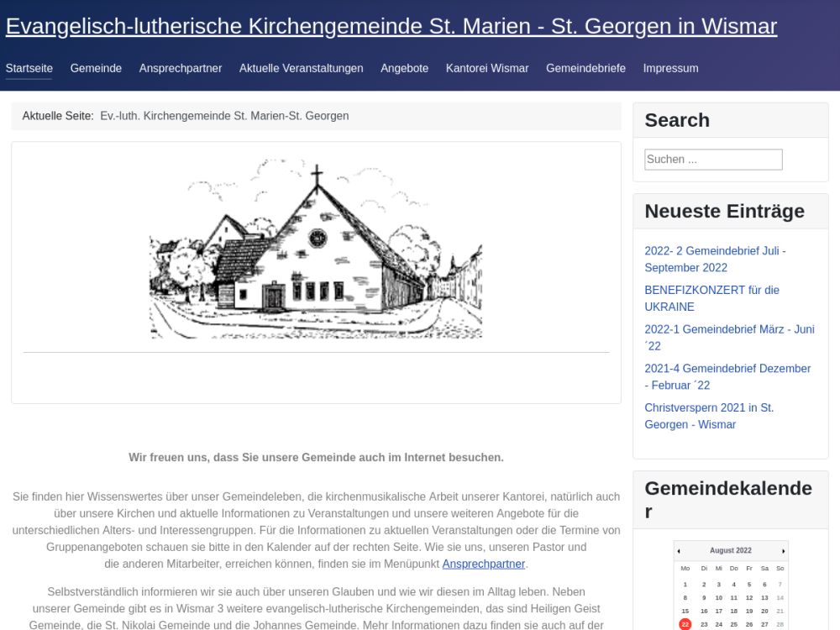Screen dimensions: 840x630
Task: Open Gemeindebrief Juli - September 2022 entry
Action: click(715, 259)
